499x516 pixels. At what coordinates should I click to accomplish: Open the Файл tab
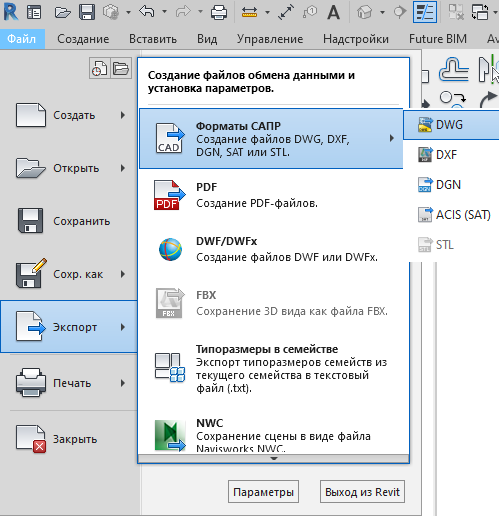point(22,39)
